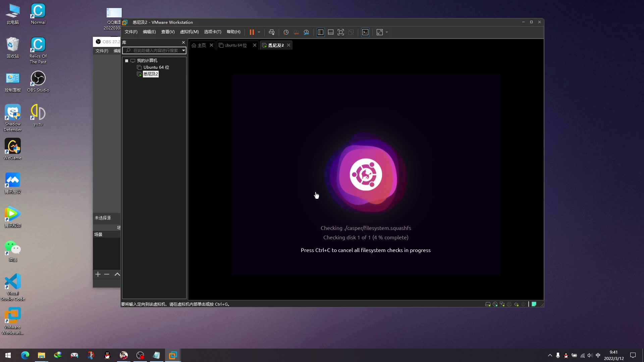Select Ubuntu 64 位 in the library tree
Screen dimensions: 644x362
tap(156, 67)
